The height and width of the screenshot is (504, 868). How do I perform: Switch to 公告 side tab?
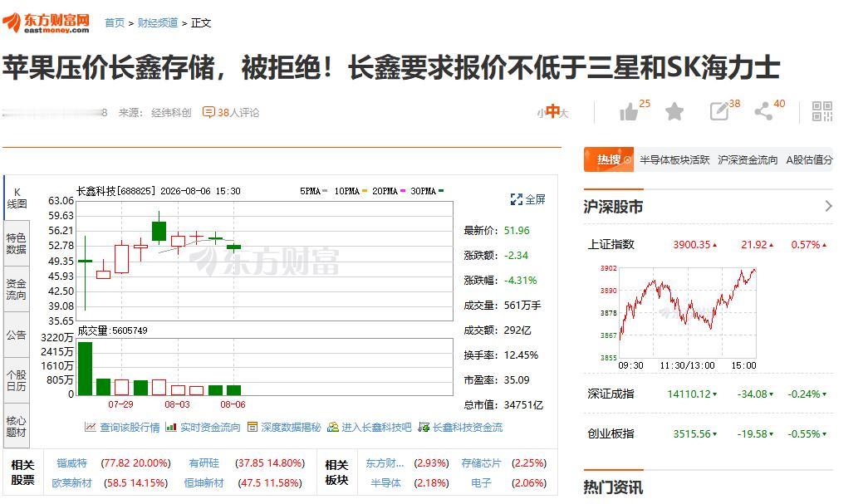[x=17, y=335]
